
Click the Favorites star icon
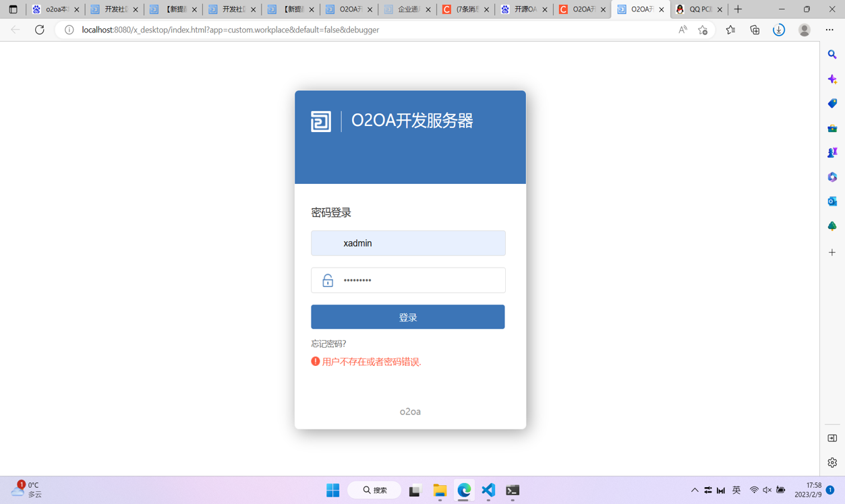tap(730, 30)
